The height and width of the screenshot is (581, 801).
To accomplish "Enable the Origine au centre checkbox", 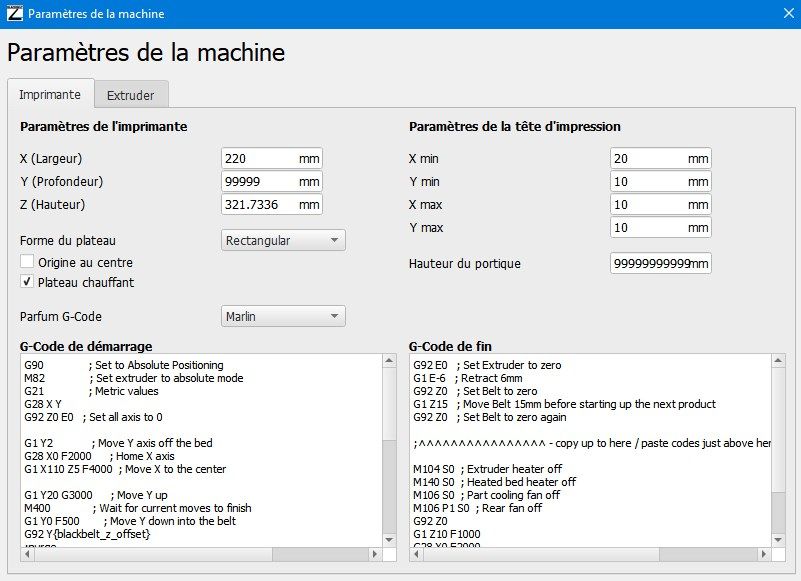I will click(x=27, y=262).
